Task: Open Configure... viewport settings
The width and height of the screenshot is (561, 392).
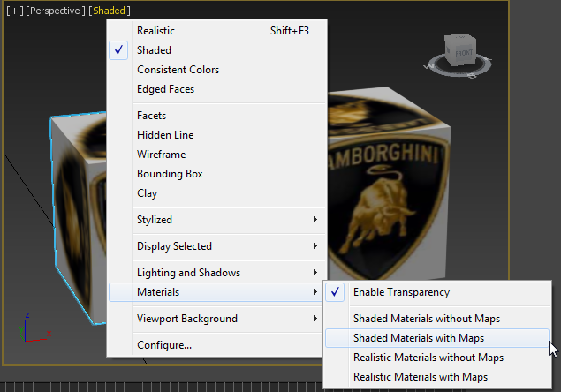Action: click(216, 345)
